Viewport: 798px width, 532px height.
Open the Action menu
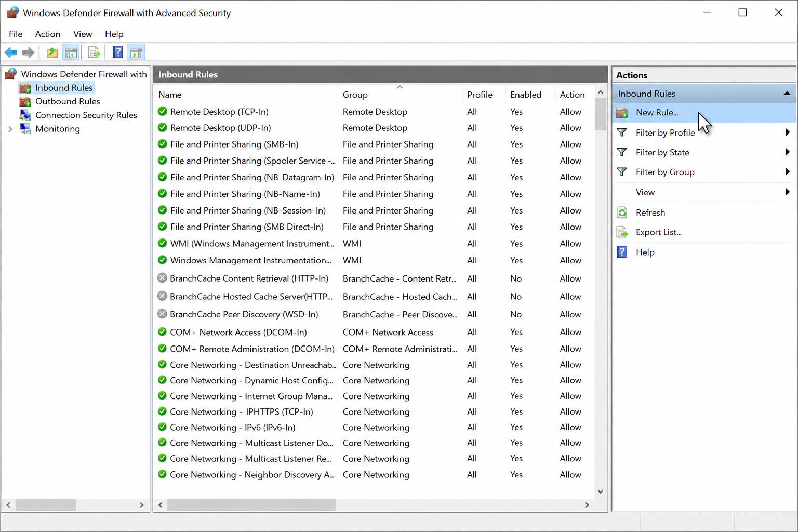(48, 34)
